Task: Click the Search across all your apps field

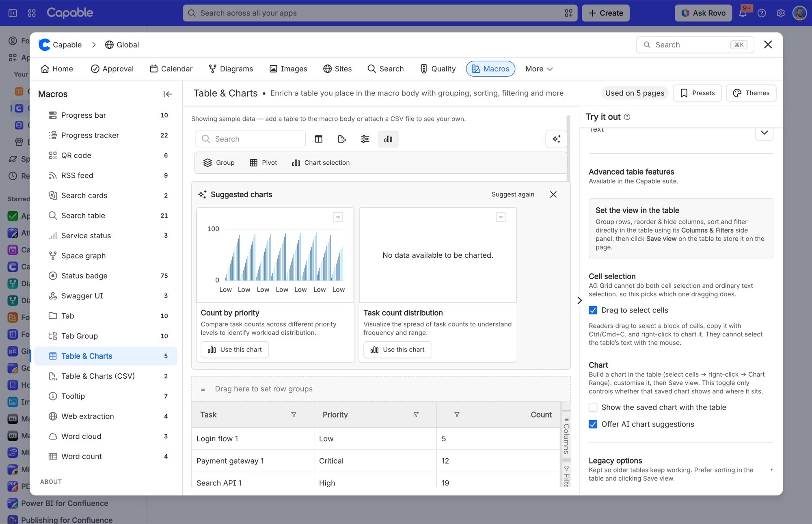Action: click(x=380, y=13)
